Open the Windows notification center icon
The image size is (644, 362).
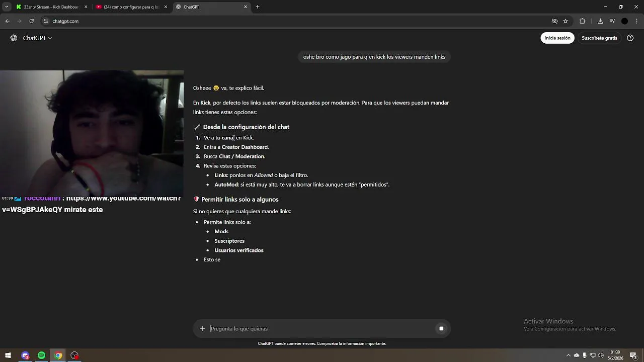click(x=634, y=355)
